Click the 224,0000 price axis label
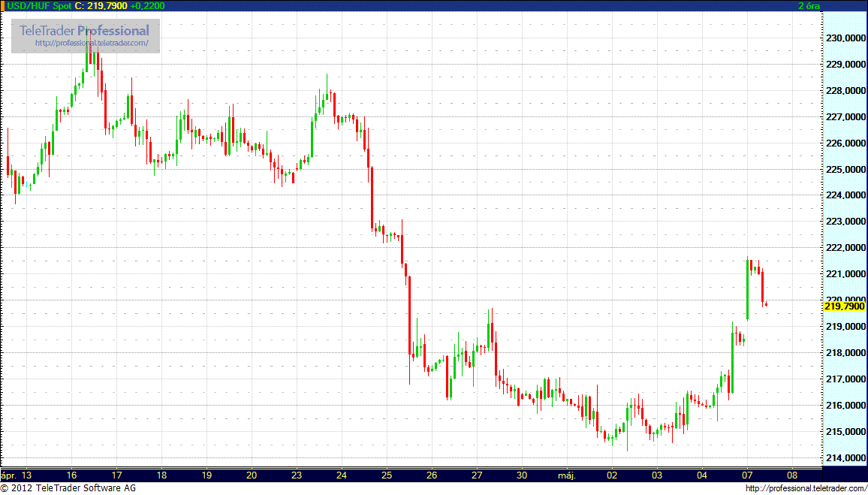The width and height of the screenshot is (868, 495). 845,195
